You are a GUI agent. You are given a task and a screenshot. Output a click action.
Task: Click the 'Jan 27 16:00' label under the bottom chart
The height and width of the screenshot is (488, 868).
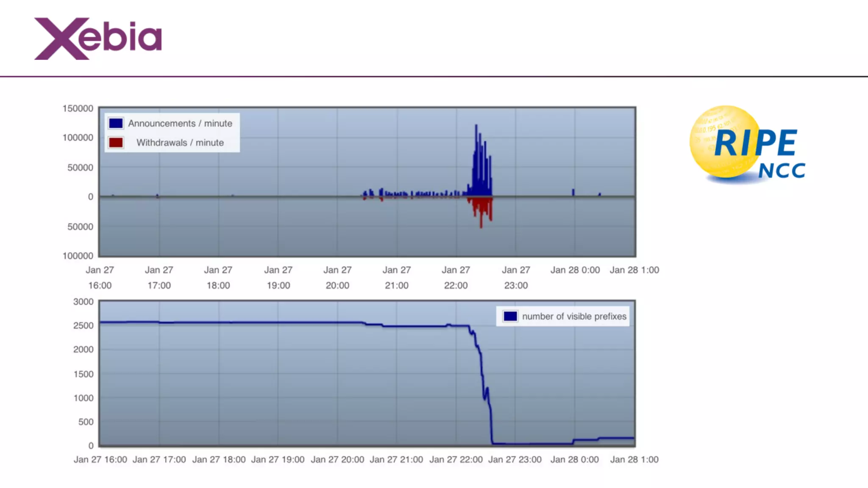tap(100, 460)
